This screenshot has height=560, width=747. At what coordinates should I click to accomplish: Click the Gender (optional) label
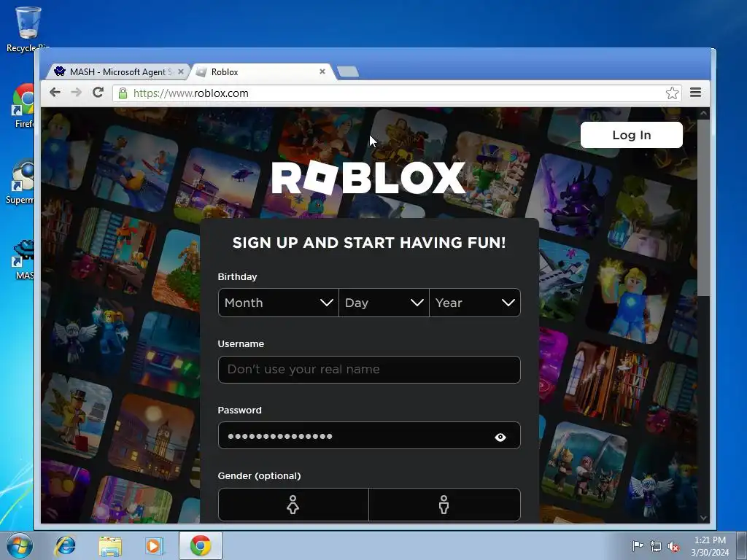(259, 475)
